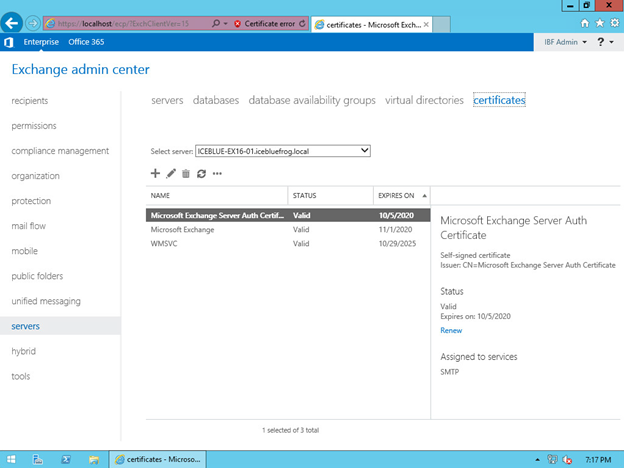The width and height of the screenshot is (624, 468).
Task: Select the Microsoft Exchange certificate row
Action: tap(288, 230)
